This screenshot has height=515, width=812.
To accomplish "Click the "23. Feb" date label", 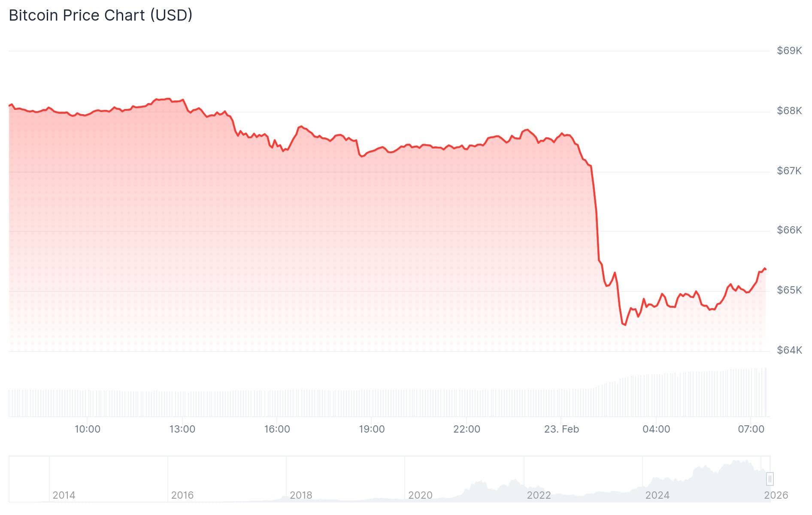I will tap(561, 429).
